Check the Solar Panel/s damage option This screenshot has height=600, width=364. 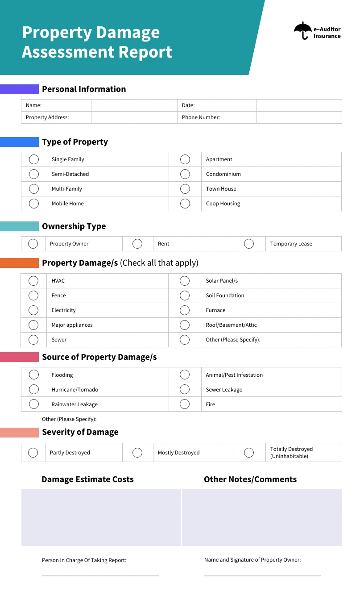[185, 281]
